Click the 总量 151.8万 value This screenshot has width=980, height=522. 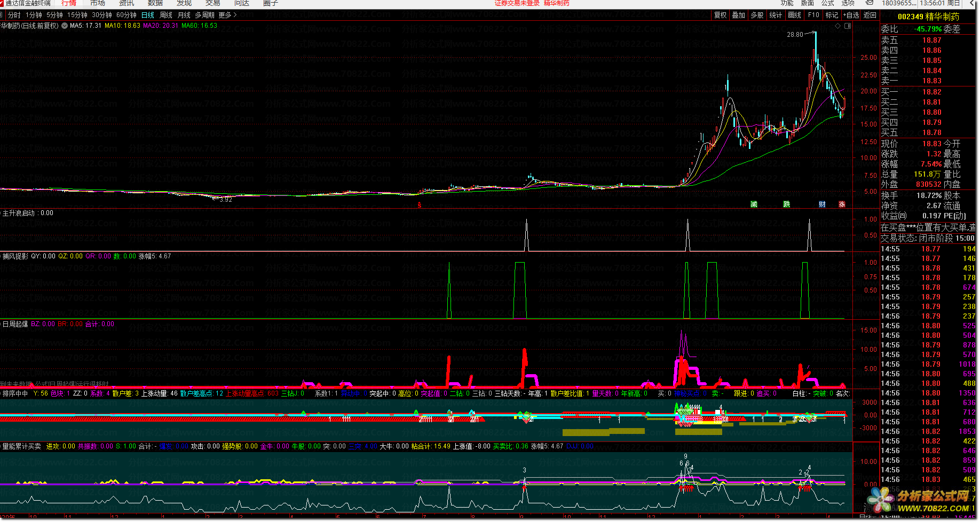pyautogui.click(x=927, y=174)
